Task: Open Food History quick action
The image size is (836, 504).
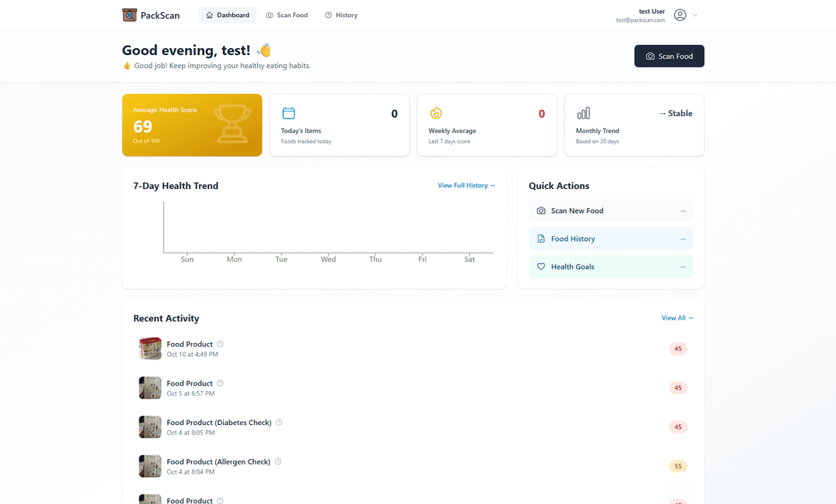Action: click(x=611, y=238)
